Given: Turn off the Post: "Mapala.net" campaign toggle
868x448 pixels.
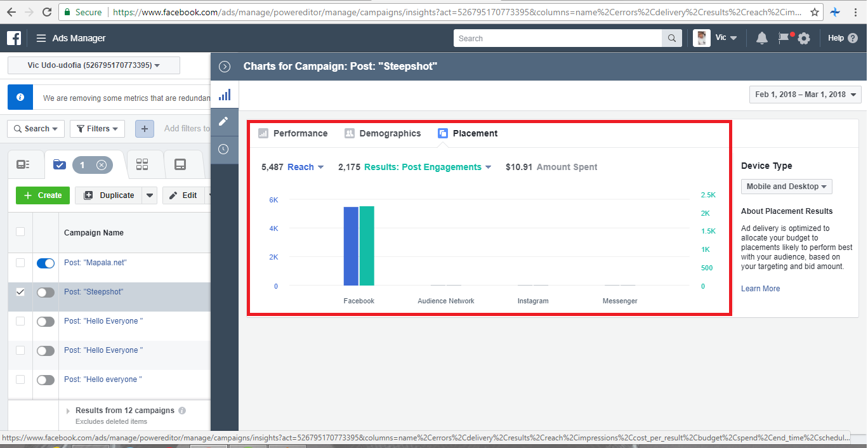Looking at the screenshot, I should click(46, 263).
